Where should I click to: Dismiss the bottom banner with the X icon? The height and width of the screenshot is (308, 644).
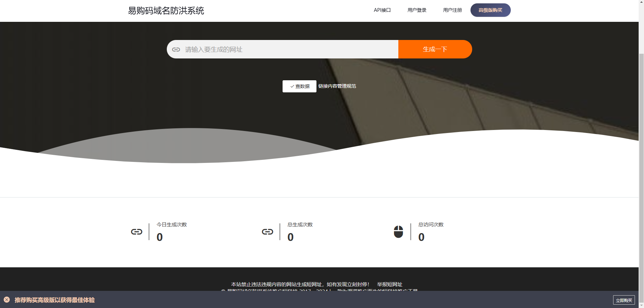[x=7, y=300]
